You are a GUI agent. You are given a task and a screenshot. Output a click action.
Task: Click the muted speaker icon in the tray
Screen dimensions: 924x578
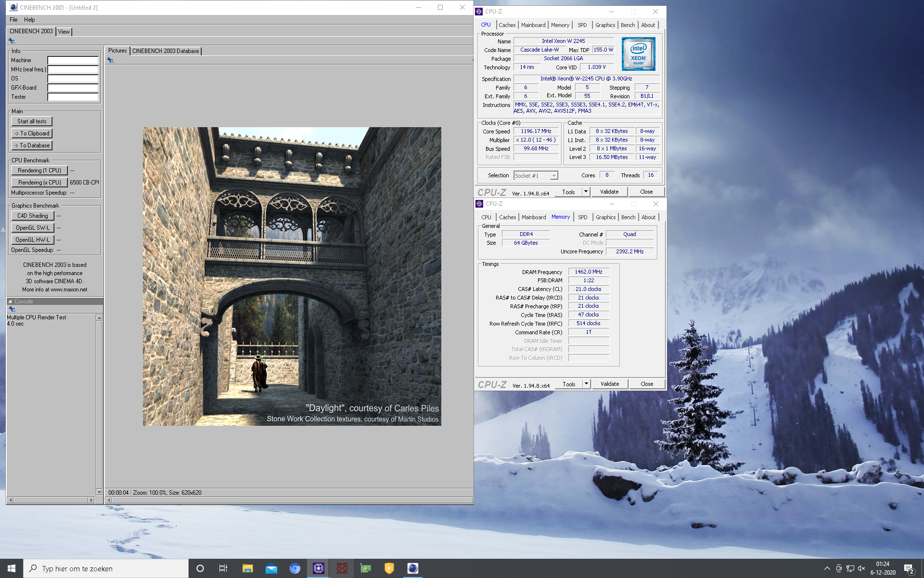[861, 568]
